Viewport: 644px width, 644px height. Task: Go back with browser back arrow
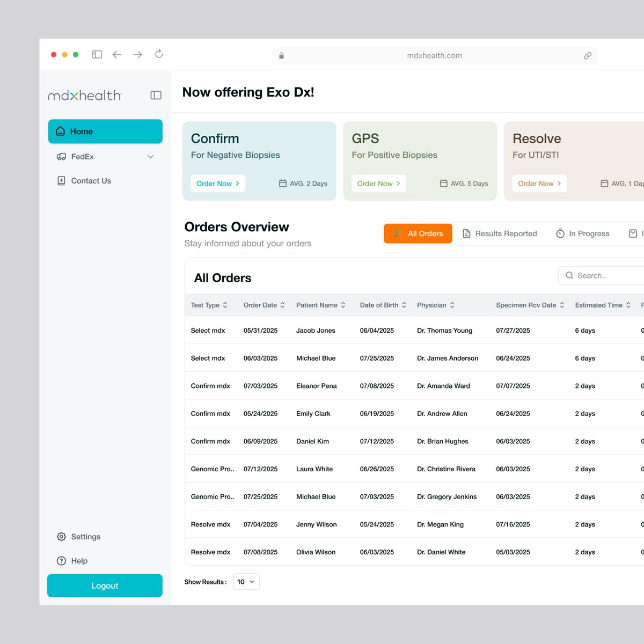[117, 55]
